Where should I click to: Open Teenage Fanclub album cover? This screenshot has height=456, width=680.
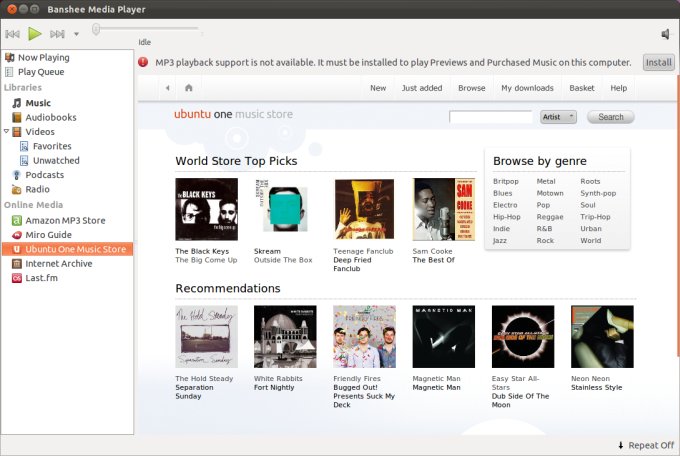[x=364, y=209]
